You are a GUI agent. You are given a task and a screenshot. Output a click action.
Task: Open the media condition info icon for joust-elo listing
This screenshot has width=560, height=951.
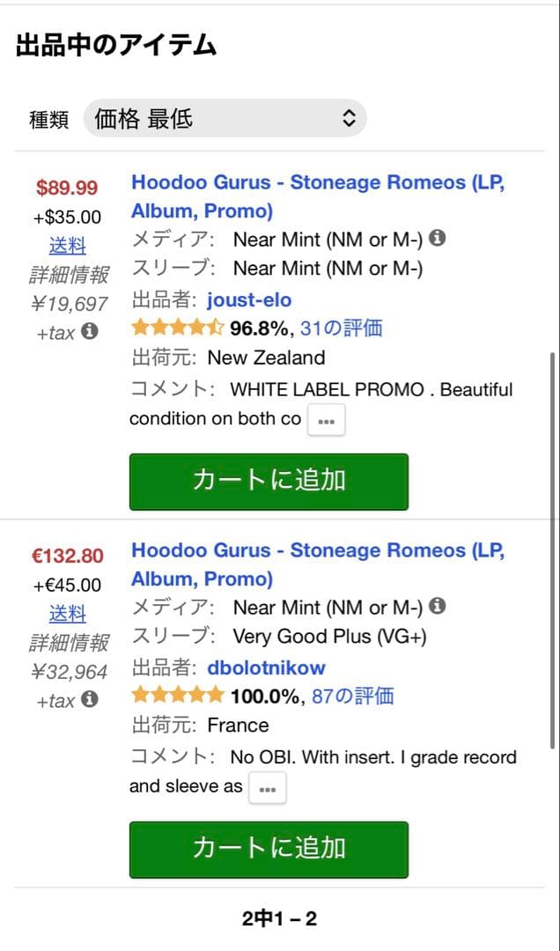[437, 237]
